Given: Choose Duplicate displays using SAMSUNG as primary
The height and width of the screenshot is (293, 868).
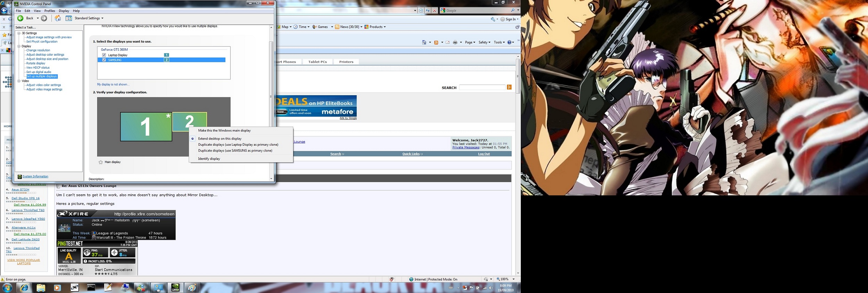Looking at the screenshot, I should coord(235,151).
